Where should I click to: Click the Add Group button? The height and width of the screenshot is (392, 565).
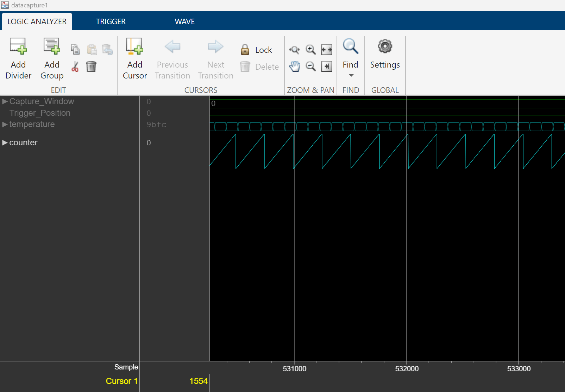click(51, 58)
